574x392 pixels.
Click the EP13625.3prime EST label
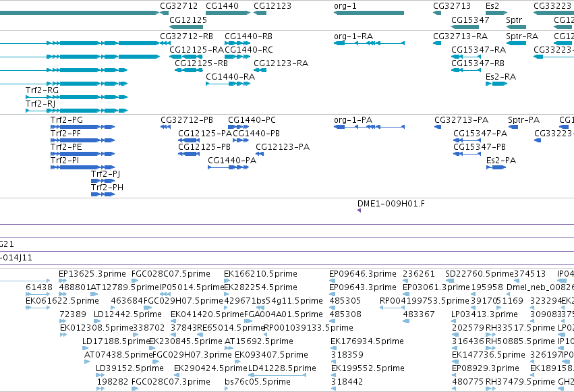click(x=92, y=274)
